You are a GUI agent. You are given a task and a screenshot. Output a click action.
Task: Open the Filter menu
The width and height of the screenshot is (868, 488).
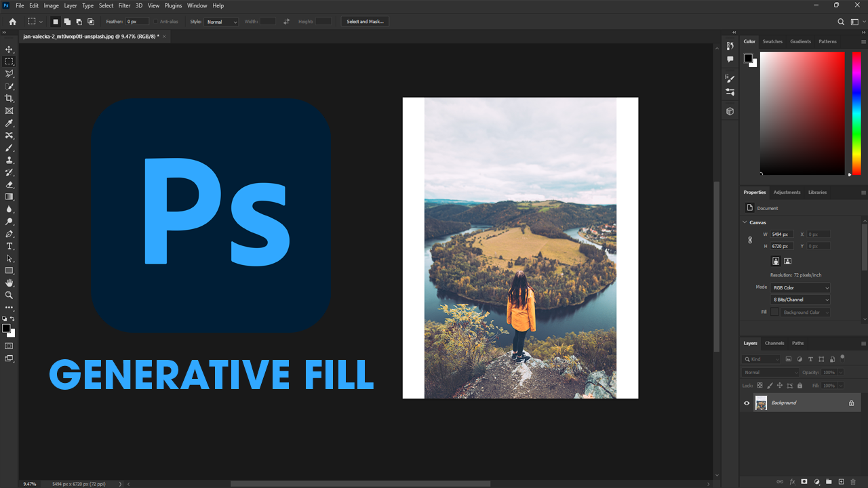(x=124, y=5)
